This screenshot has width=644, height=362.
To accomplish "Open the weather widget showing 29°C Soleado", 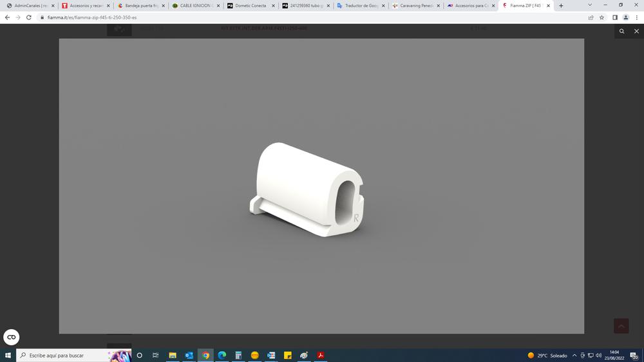I will (x=547, y=356).
